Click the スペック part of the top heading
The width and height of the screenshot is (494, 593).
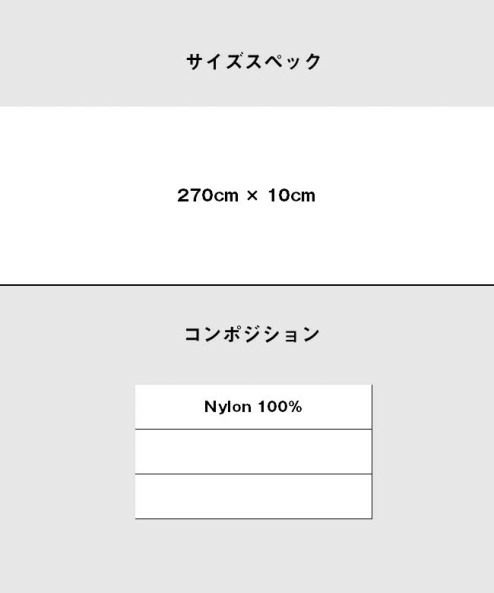tap(283, 62)
